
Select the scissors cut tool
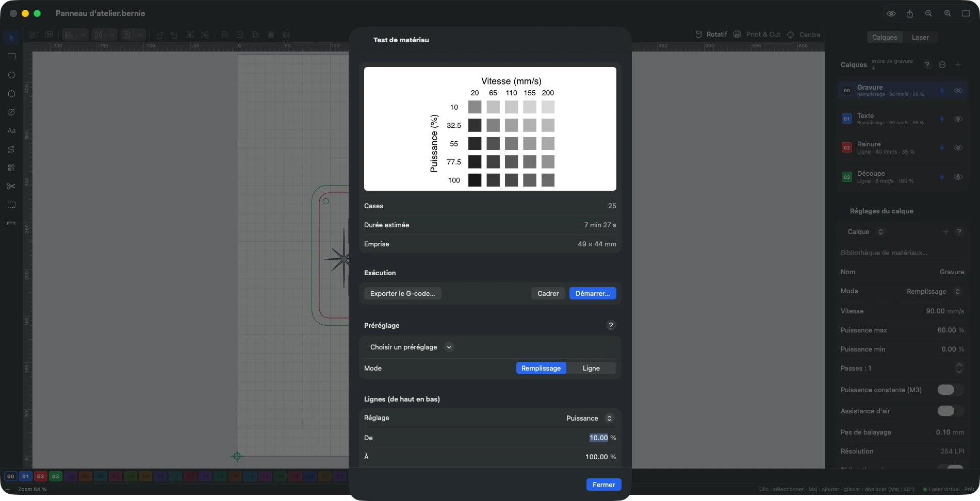[11, 186]
